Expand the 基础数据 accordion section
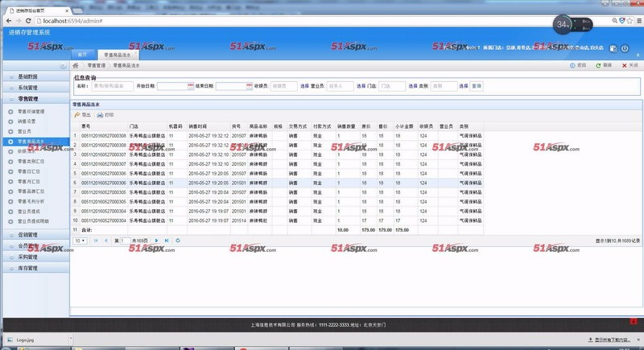644x350 pixels. click(35, 76)
